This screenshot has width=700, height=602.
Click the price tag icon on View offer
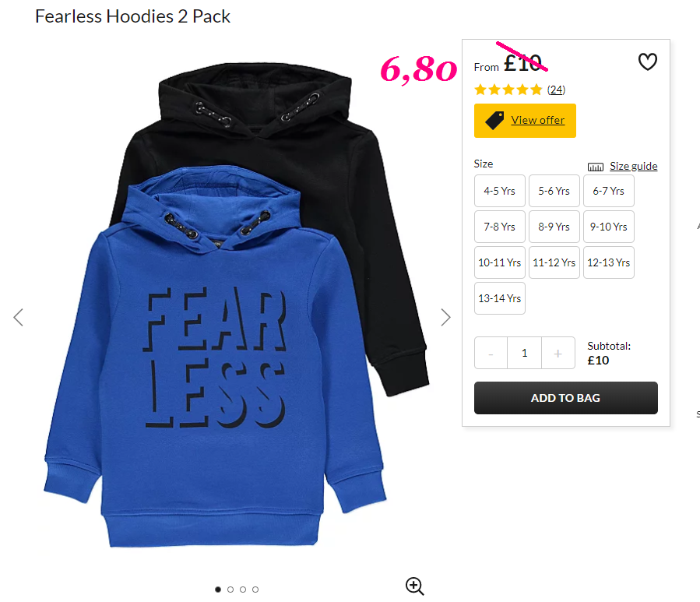pyautogui.click(x=494, y=121)
